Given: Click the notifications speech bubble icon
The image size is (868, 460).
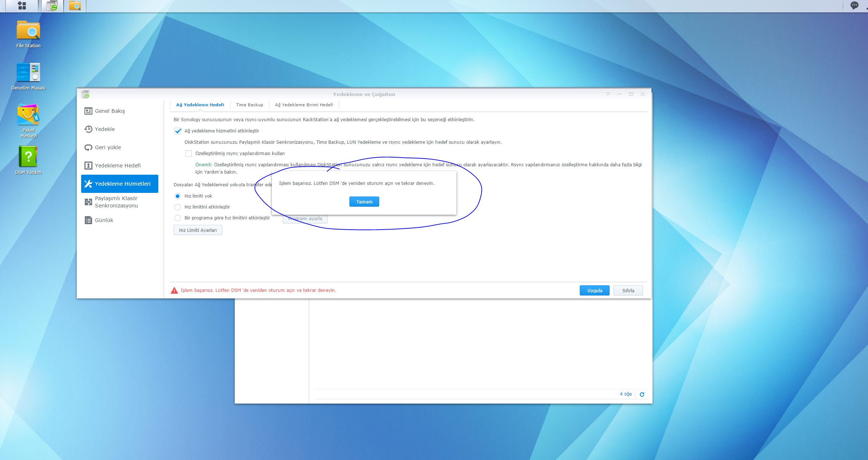Looking at the screenshot, I should click(x=854, y=5).
